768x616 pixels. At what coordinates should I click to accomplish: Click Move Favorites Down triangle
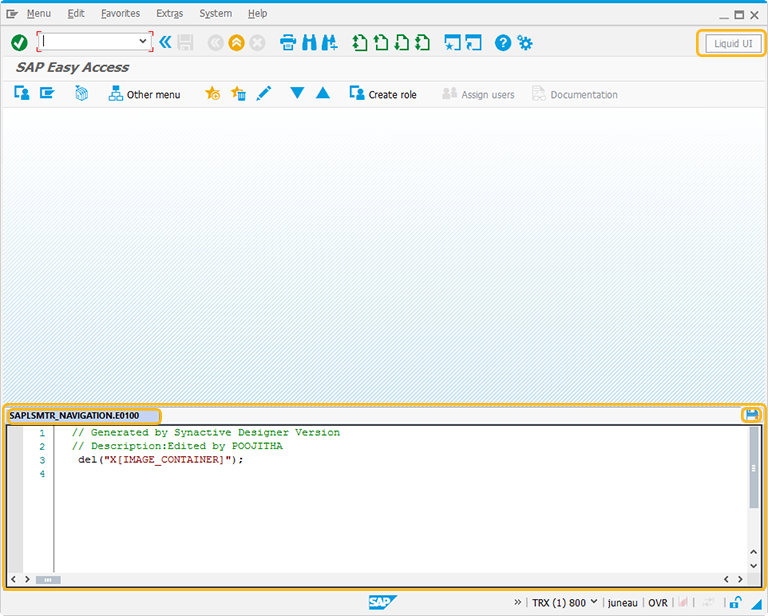(297, 93)
